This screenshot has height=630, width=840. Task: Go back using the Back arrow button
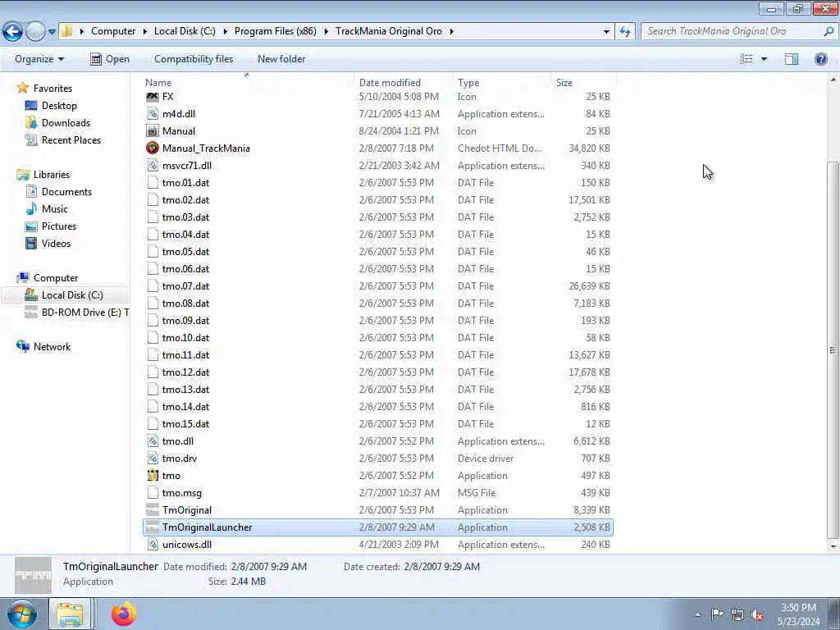tap(13, 31)
